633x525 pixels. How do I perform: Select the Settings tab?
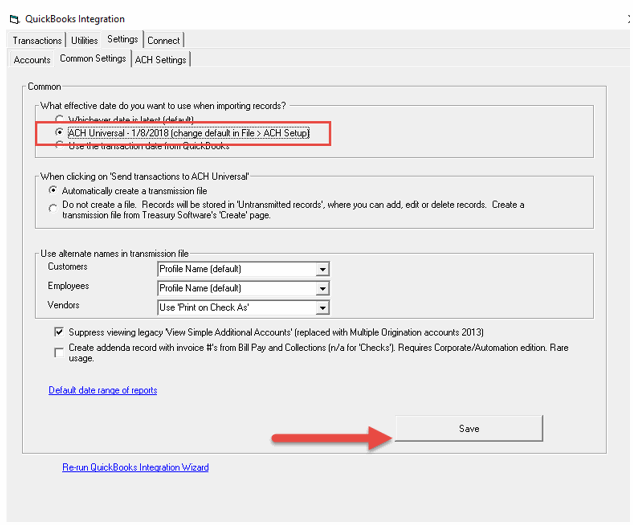pyautogui.click(x=122, y=39)
